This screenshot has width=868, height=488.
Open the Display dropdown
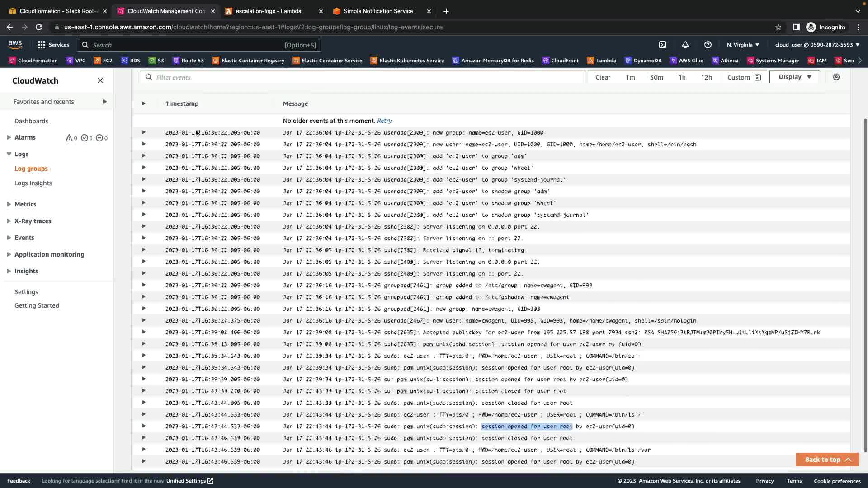pyautogui.click(x=795, y=77)
